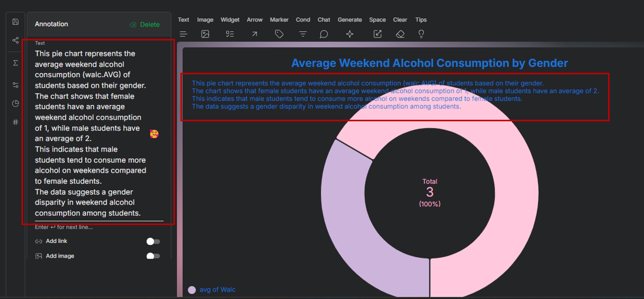The width and height of the screenshot is (644, 299).
Task: Select the pie chart sidebar icon
Action: [16, 103]
